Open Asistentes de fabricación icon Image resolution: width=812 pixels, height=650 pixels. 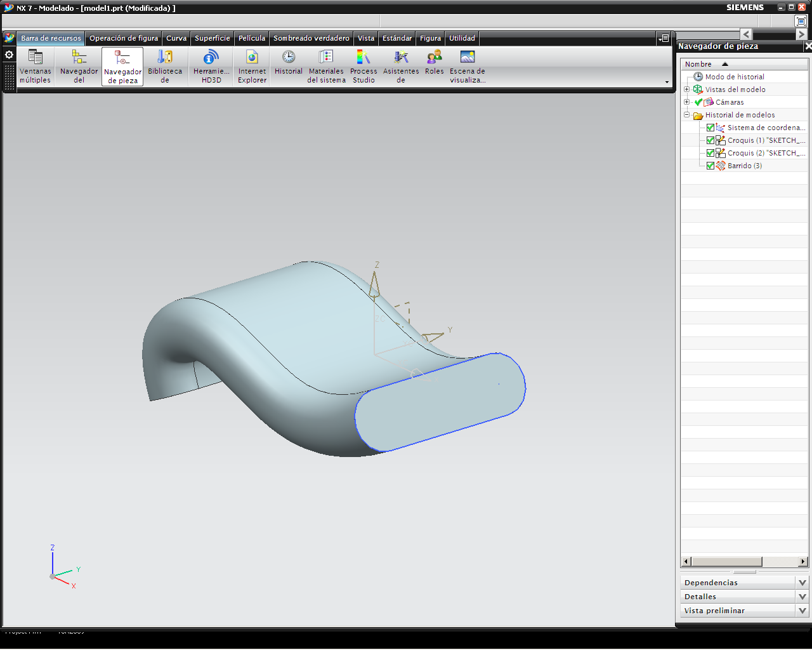(401, 66)
